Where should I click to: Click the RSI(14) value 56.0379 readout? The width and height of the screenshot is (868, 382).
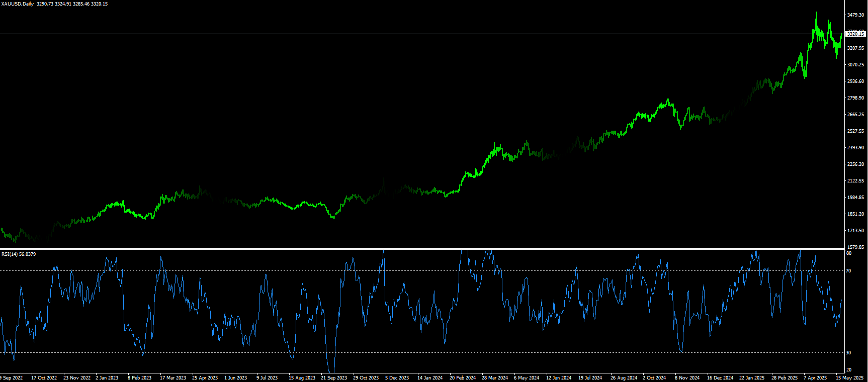tap(27, 254)
